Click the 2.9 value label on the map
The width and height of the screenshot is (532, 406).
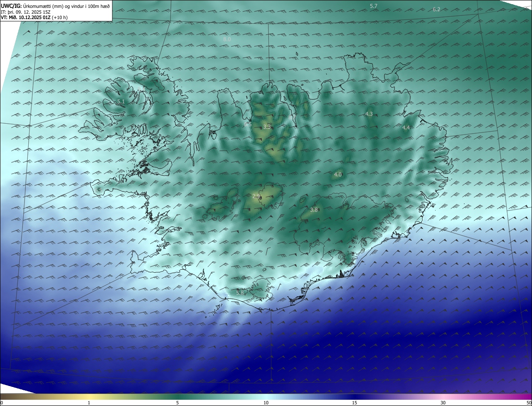(x=256, y=196)
